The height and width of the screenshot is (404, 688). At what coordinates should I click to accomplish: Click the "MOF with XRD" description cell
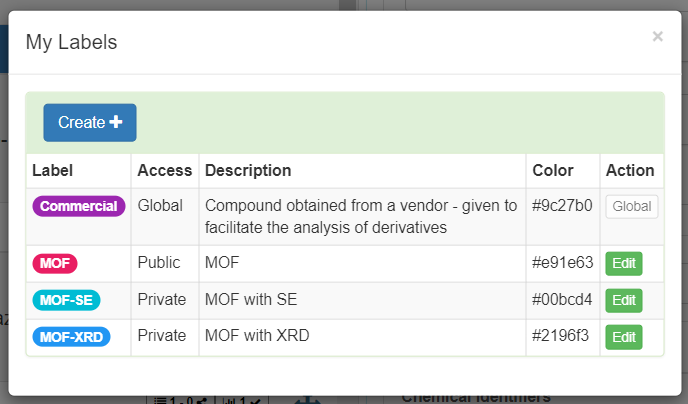[257, 337]
